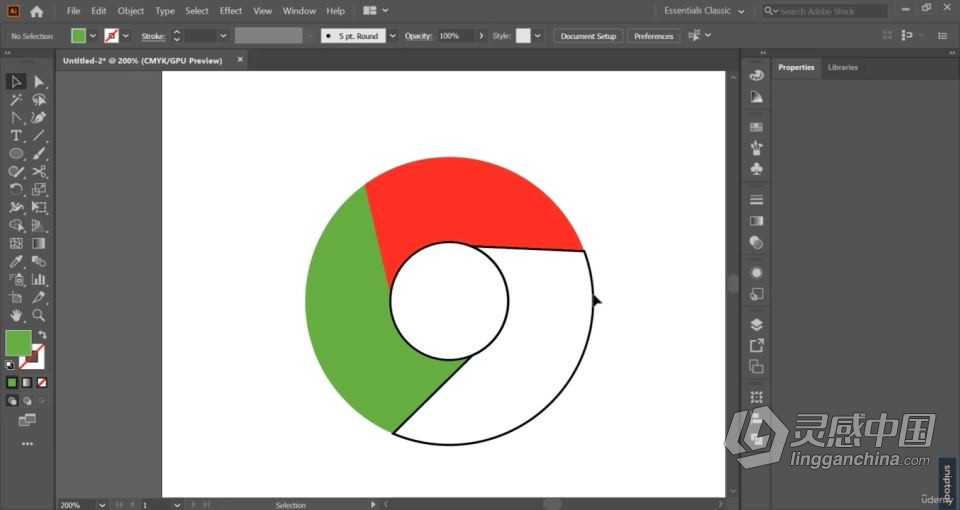Open the Layers panel icon

pyautogui.click(x=756, y=324)
